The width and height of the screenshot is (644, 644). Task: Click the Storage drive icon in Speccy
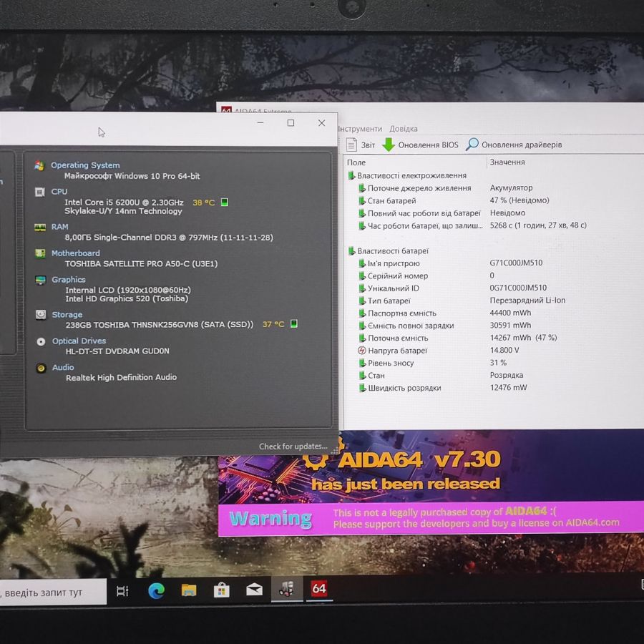coord(41,315)
